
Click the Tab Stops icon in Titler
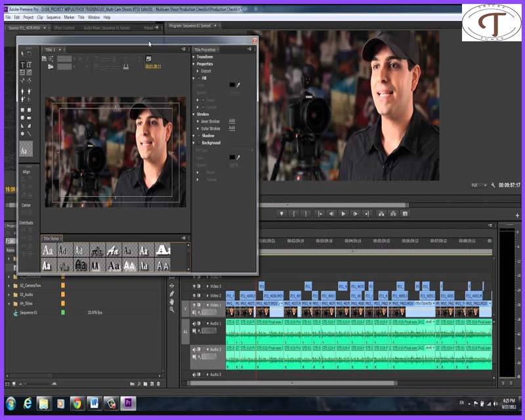[126, 67]
